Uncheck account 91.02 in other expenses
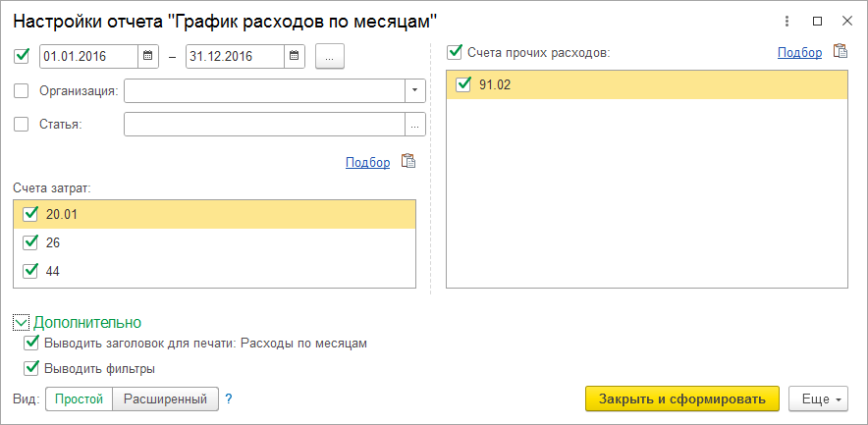This screenshot has height=425, width=868. [x=463, y=85]
